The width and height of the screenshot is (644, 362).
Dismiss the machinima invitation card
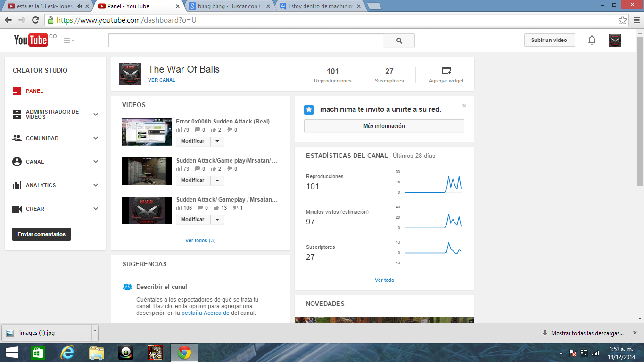(x=464, y=106)
